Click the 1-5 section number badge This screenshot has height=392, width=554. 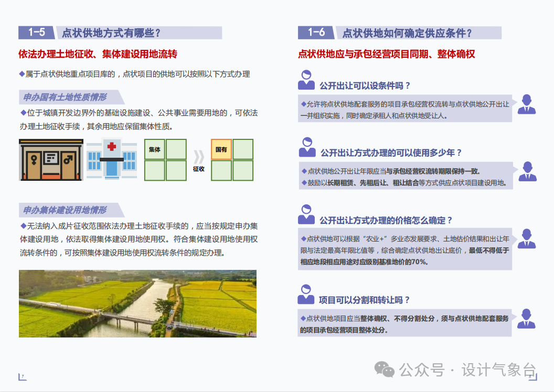[x=37, y=32]
